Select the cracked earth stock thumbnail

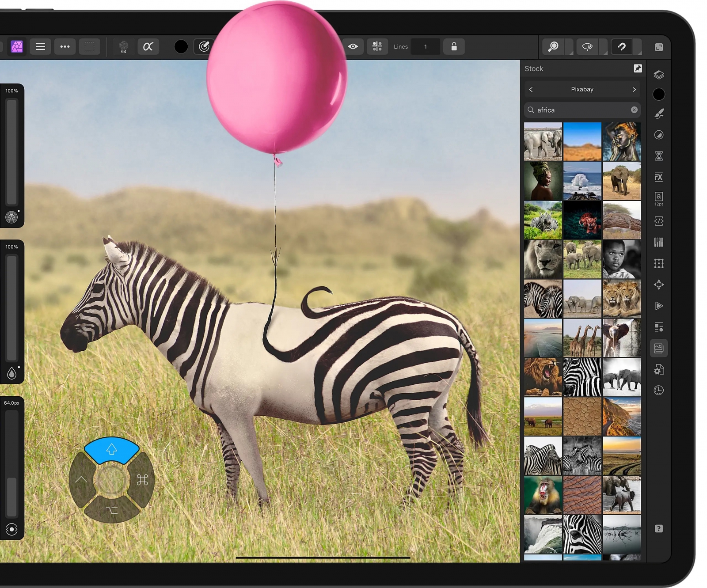(582, 416)
